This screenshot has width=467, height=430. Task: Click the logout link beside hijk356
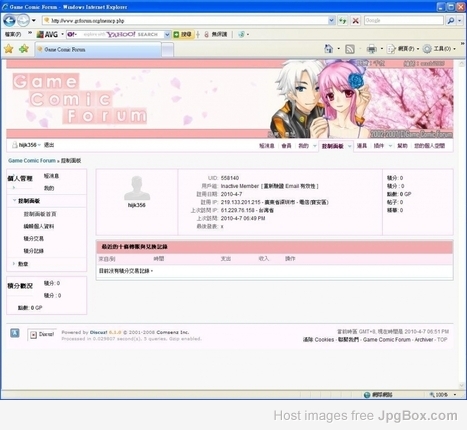pyautogui.click(x=49, y=145)
